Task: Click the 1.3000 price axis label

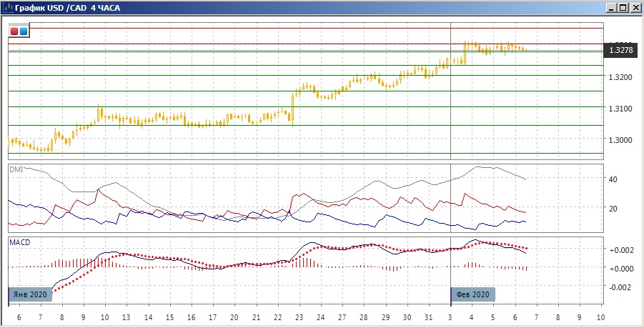Action: coord(618,140)
